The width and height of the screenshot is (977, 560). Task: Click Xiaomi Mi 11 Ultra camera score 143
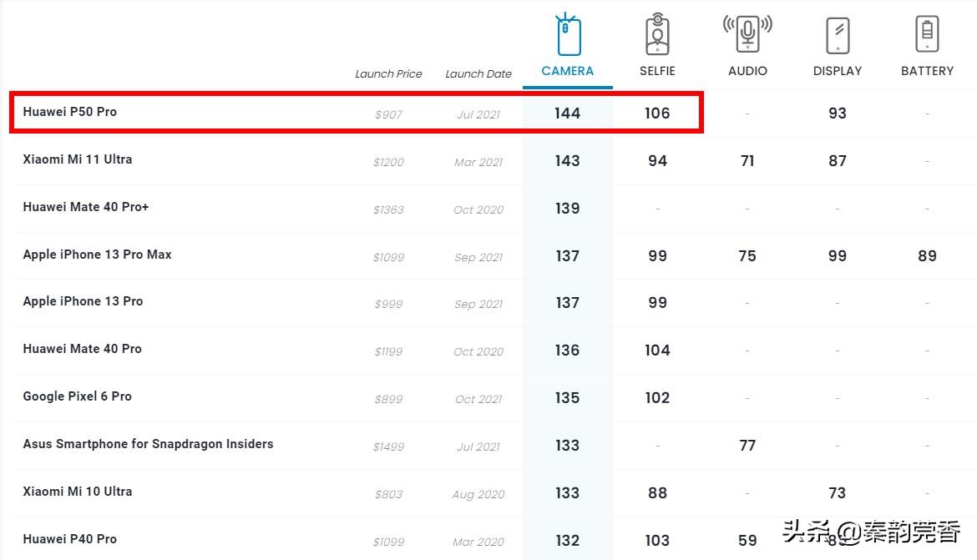(x=568, y=161)
